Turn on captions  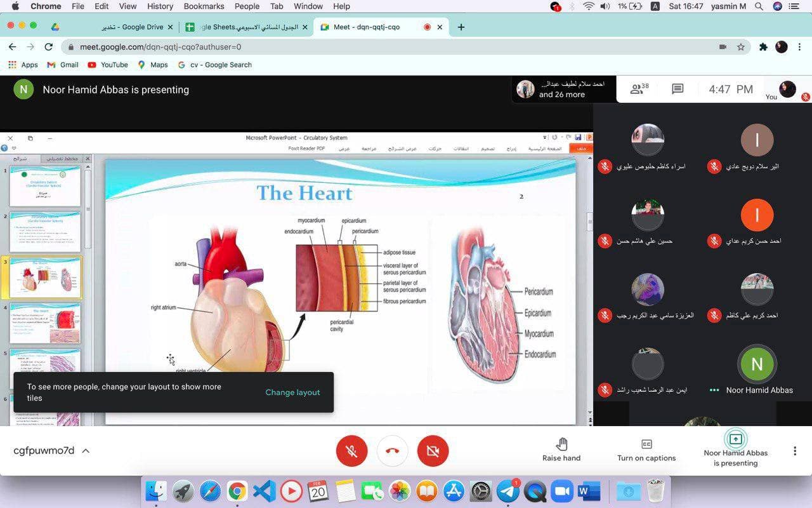point(646,450)
